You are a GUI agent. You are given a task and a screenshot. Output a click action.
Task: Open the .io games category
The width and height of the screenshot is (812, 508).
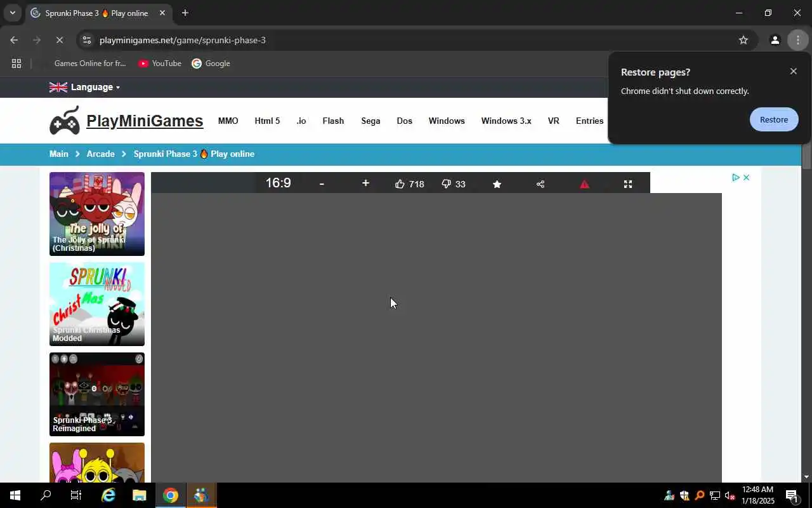tap(301, 121)
